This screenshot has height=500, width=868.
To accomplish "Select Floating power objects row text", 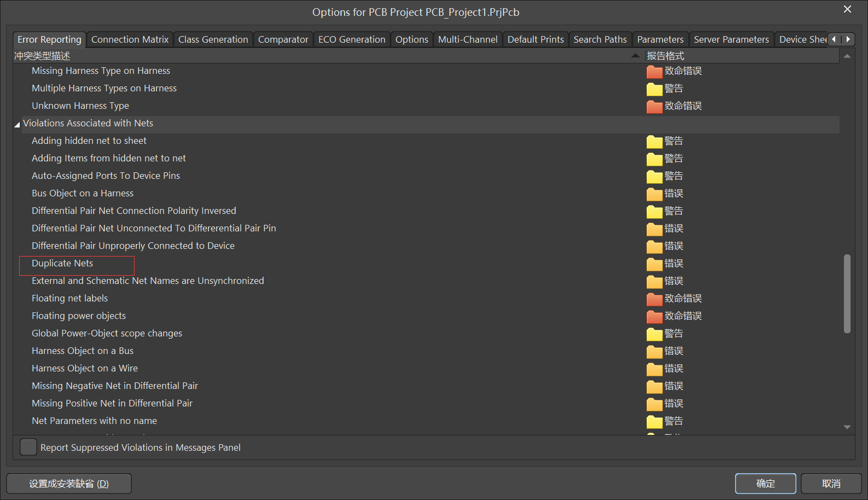I will click(79, 316).
